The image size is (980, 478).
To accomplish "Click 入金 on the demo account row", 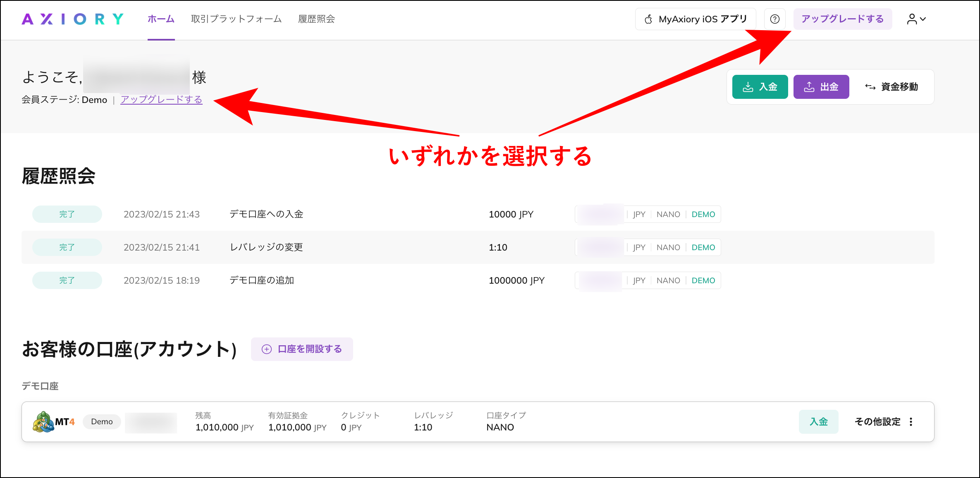I will [x=818, y=421].
